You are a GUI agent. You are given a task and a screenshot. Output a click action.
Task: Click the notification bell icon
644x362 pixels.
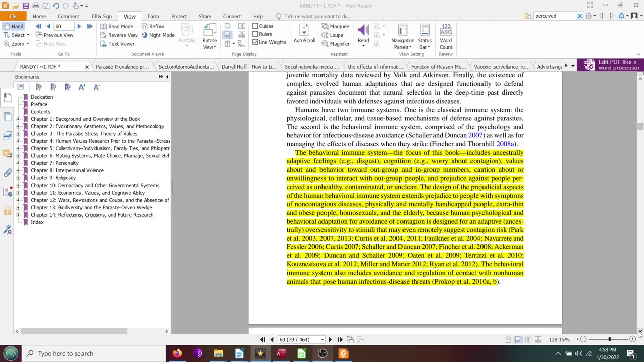(621, 16)
